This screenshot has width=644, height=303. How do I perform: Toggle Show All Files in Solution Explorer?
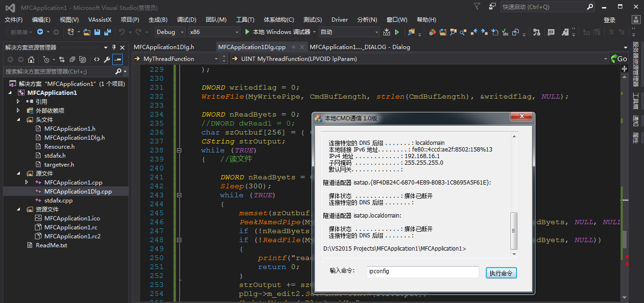coord(83,59)
